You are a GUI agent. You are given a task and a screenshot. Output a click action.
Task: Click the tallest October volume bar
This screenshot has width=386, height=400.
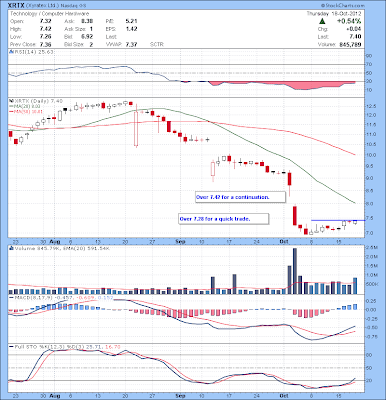click(x=294, y=271)
